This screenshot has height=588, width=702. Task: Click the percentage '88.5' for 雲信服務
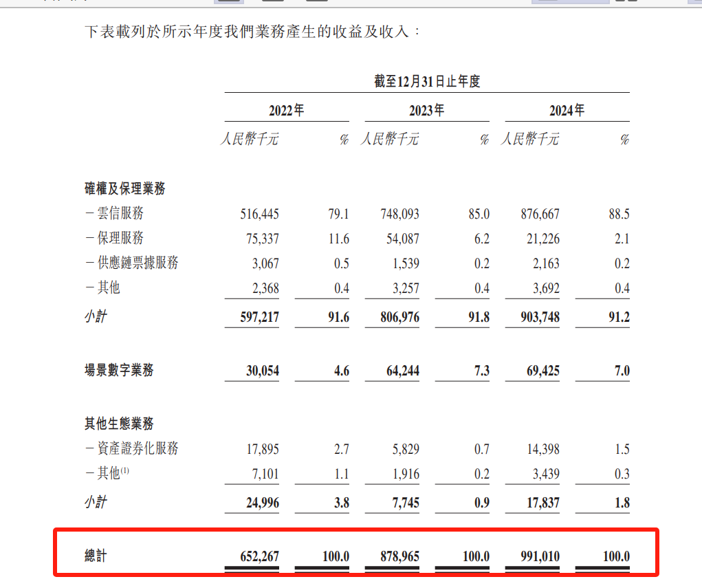619,214
